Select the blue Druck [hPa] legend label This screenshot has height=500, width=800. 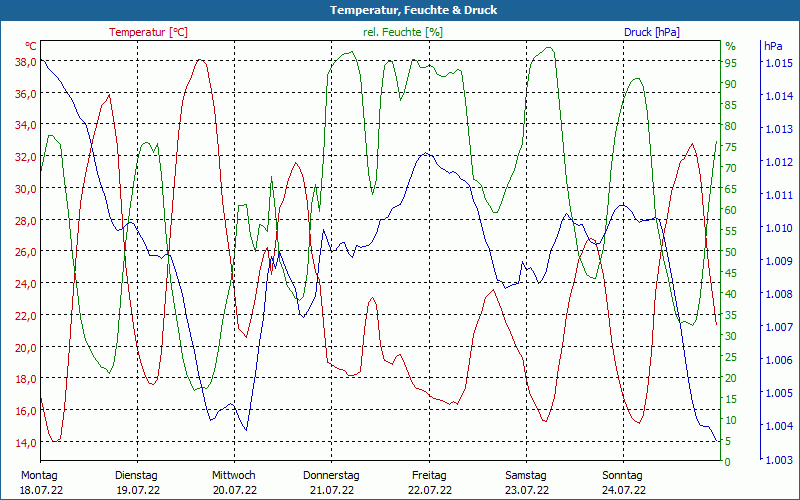pos(652,32)
